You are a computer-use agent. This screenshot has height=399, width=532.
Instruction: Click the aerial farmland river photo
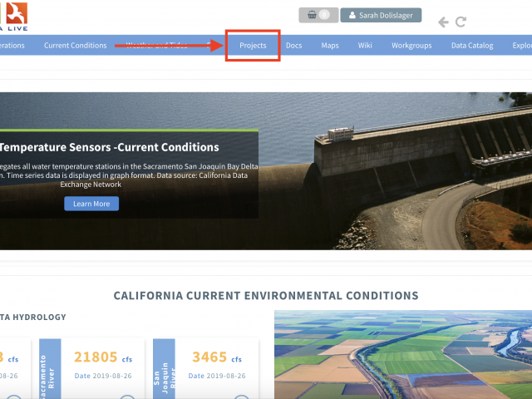(x=403, y=355)
